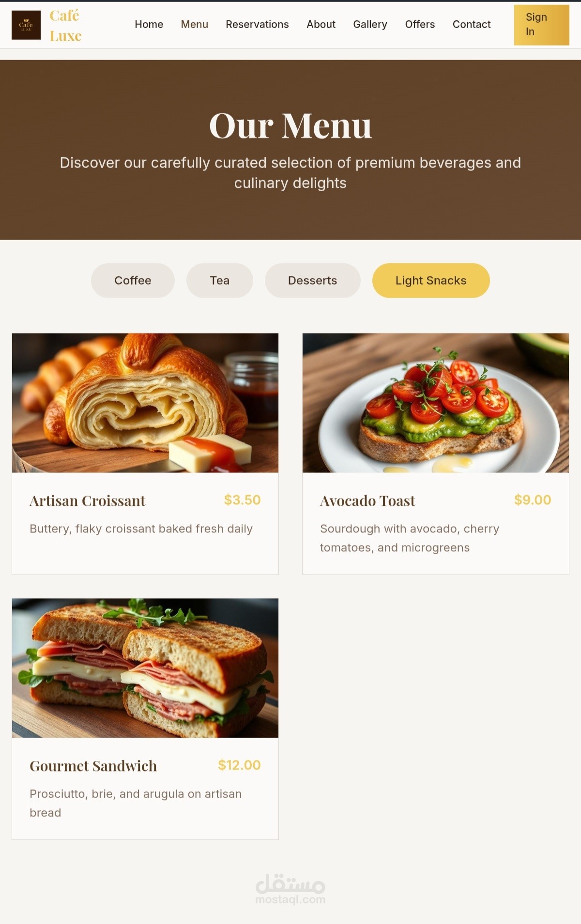The width and height of the screenshot is (581, 924).
Task: Open the Reservations page
Action: coord(257,24)
